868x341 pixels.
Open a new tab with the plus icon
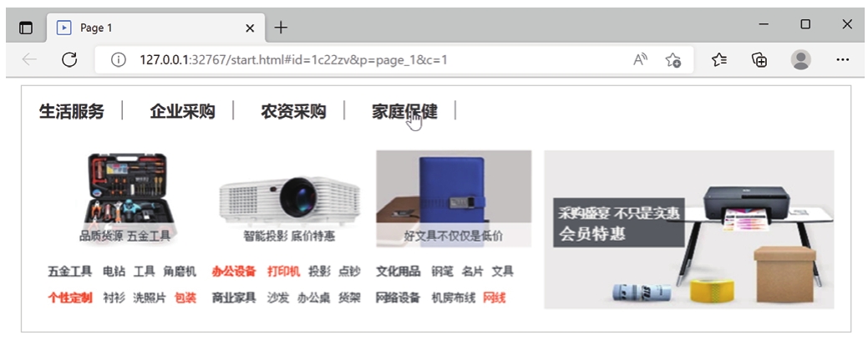282,27
